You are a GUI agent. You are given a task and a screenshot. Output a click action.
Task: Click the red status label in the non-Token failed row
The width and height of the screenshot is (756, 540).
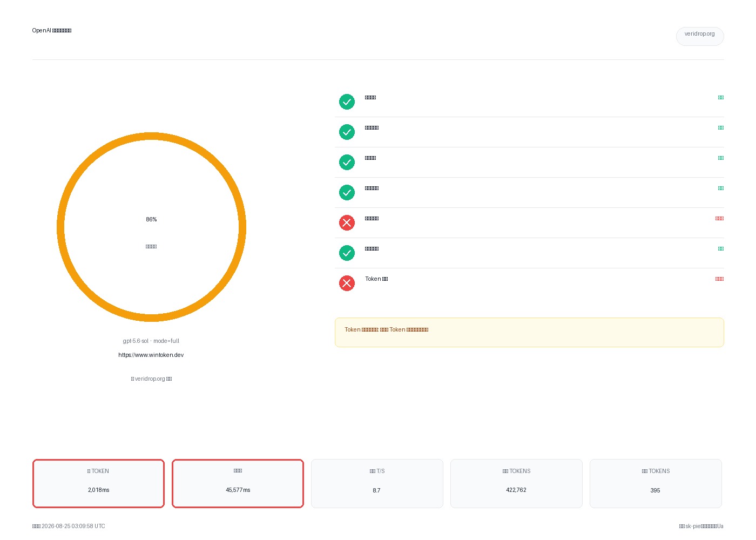[719, 218]
